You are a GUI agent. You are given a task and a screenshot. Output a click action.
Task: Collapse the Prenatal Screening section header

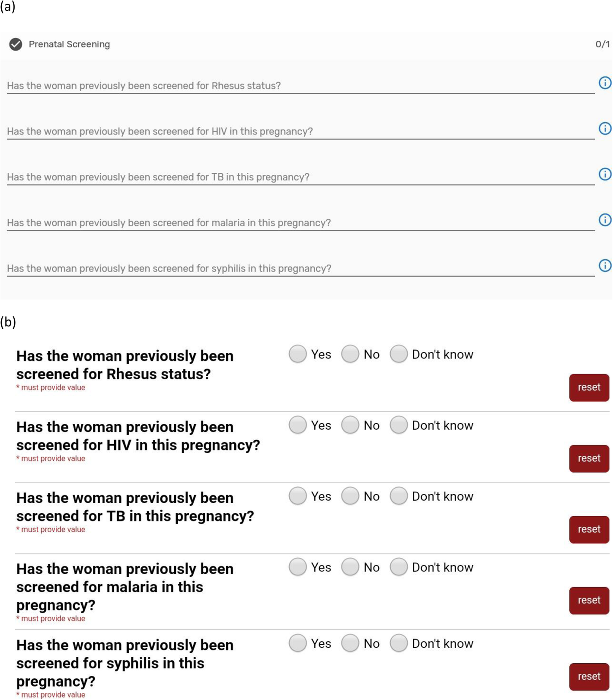303,45
